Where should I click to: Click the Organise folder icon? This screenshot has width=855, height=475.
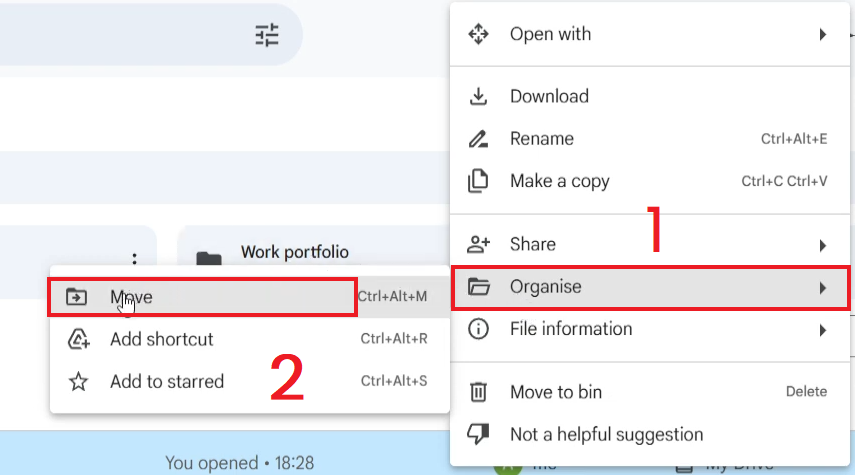478,287
